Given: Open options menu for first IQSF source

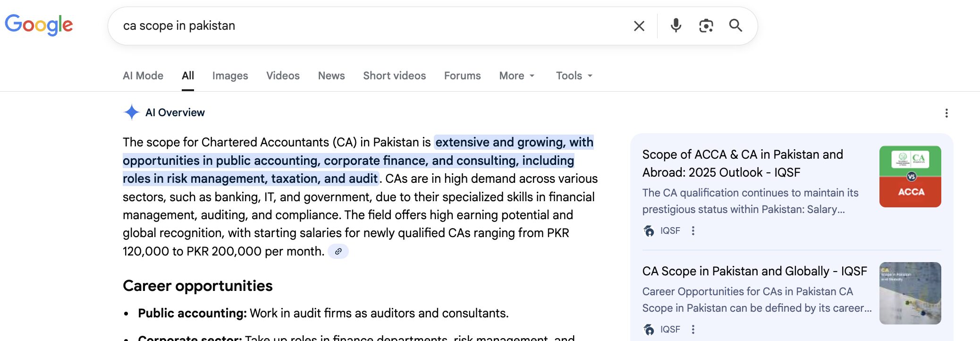Looking at the screenshot, I should pyautogui.click(x=693, y=231).
